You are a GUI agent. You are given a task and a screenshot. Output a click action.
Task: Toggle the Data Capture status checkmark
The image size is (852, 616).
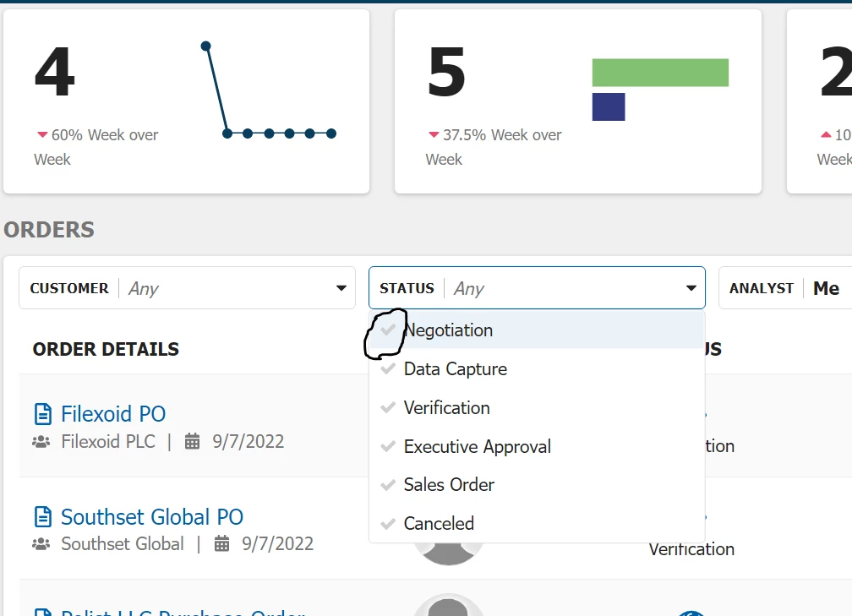tap(388, 368)
